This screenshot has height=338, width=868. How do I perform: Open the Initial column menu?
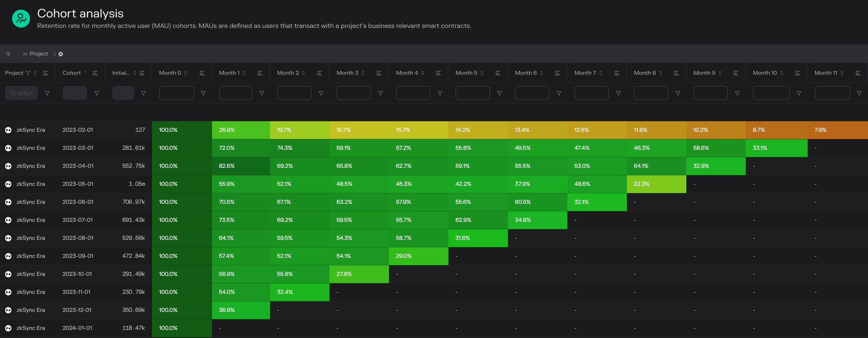(142, 73)
